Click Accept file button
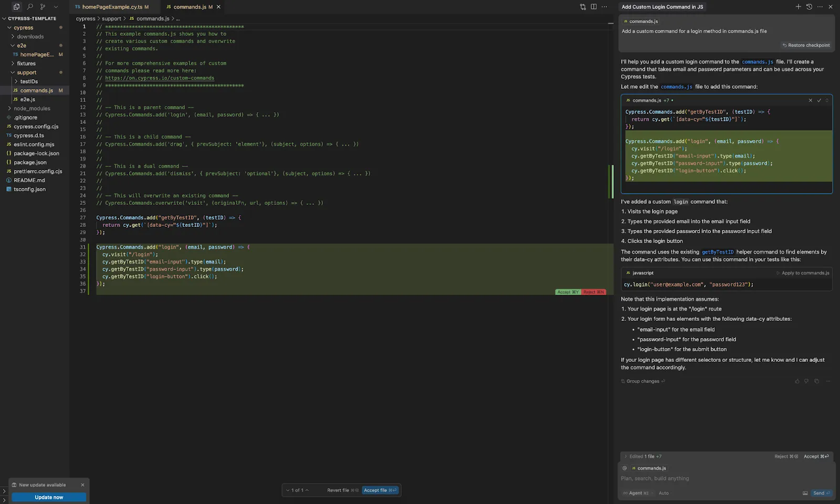 (380, 490)
